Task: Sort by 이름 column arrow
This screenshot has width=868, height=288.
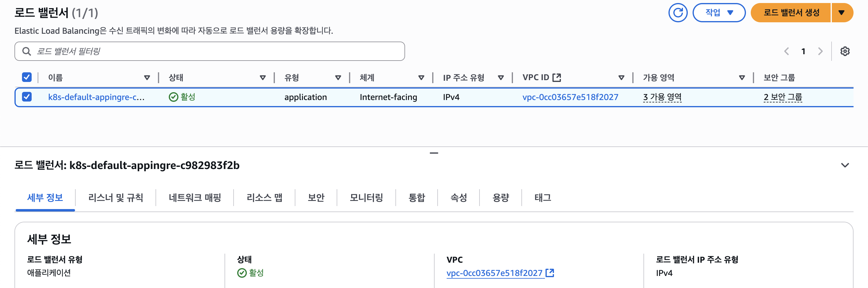Action: click(x=147, y=78)
